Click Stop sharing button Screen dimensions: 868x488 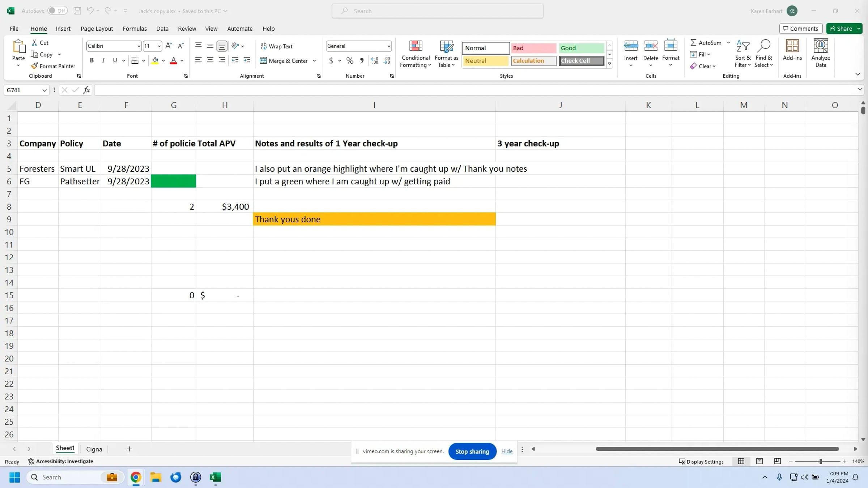[x=472, y=451]
